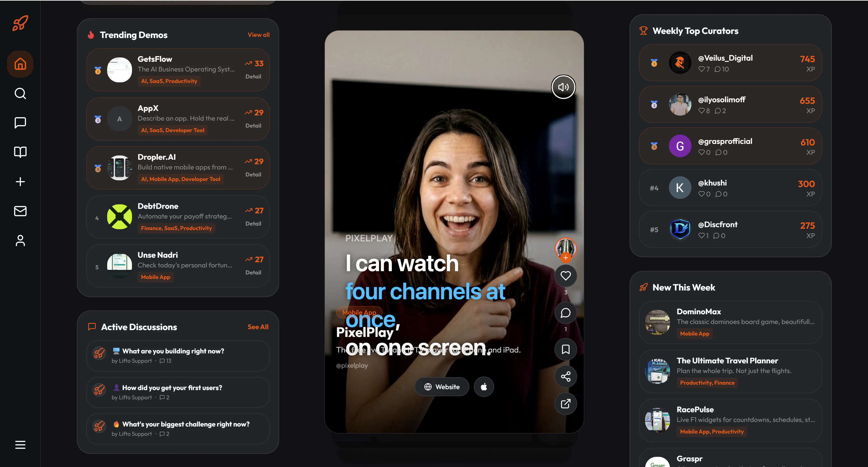Open @grasprofficial curator profile
The width and height of the screenshot is (868, 467).
[x=730, y=146]
